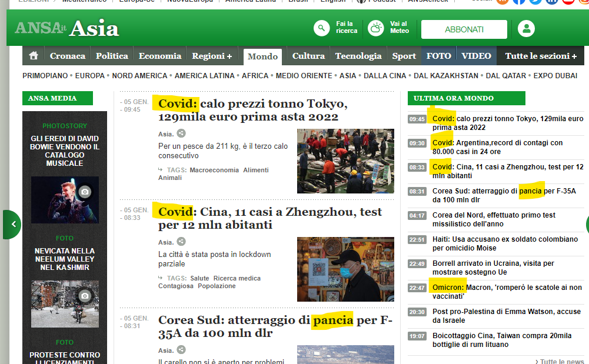Open the VIDEO section
The height and width of the screenshot is (364, 589).
point(476,56)
